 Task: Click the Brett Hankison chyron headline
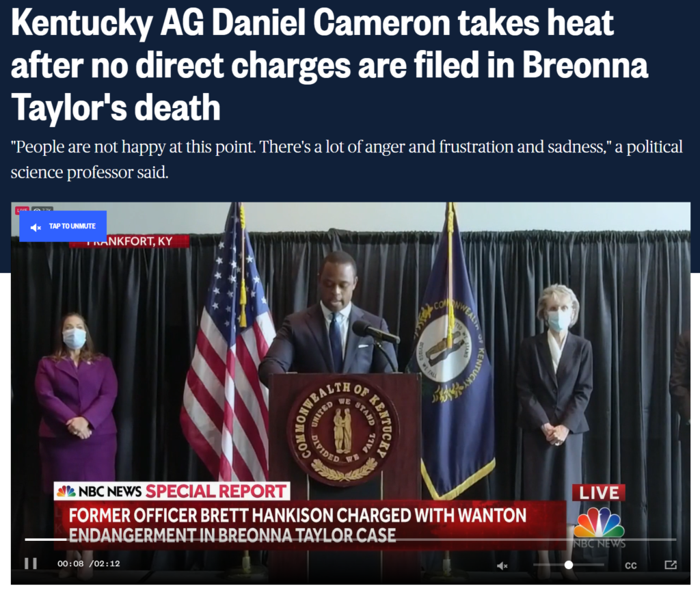click(298, 525)
